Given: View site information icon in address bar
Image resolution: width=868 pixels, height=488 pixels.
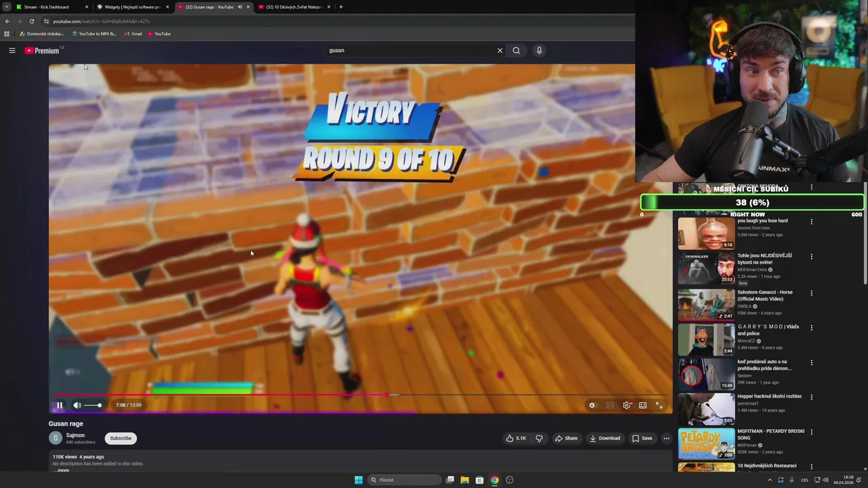Looking at the screenshot, I should point(46,21).
